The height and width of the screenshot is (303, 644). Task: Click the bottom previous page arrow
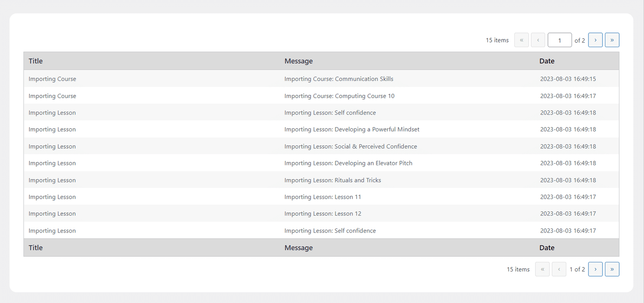559,269
